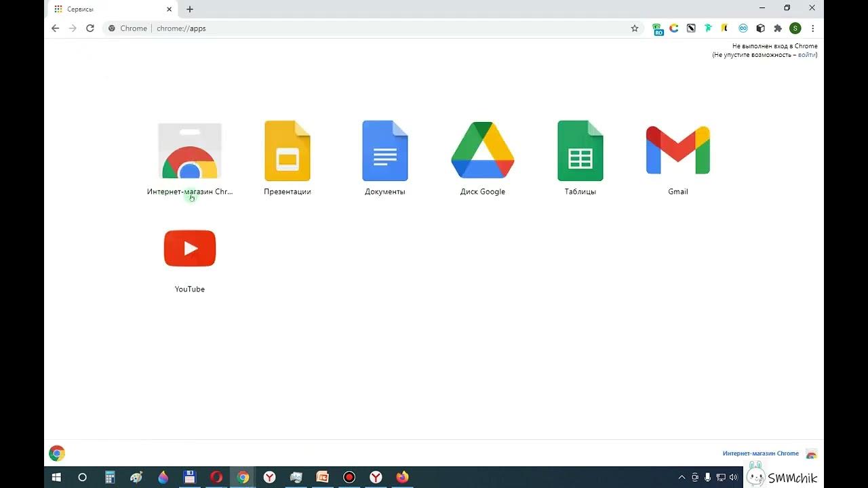Open the Windows Start menu
This screenshot has width=868, height=488.
click(x=57, y=477)
